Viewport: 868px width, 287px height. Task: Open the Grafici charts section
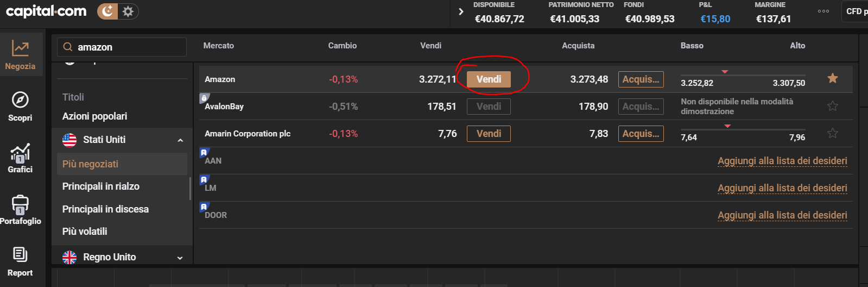coord(20,158)
